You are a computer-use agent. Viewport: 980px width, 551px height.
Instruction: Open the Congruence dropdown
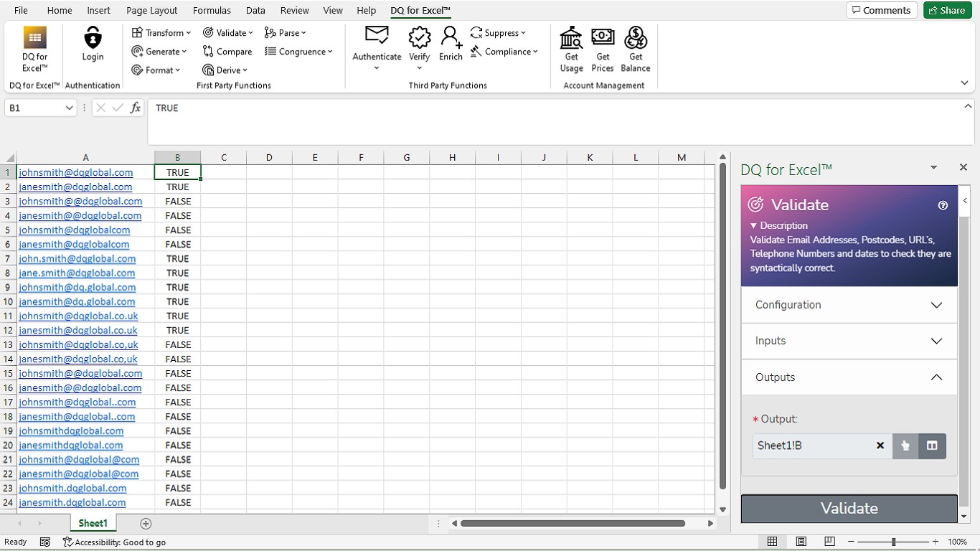pyautogui.click(x=298, y=52)
